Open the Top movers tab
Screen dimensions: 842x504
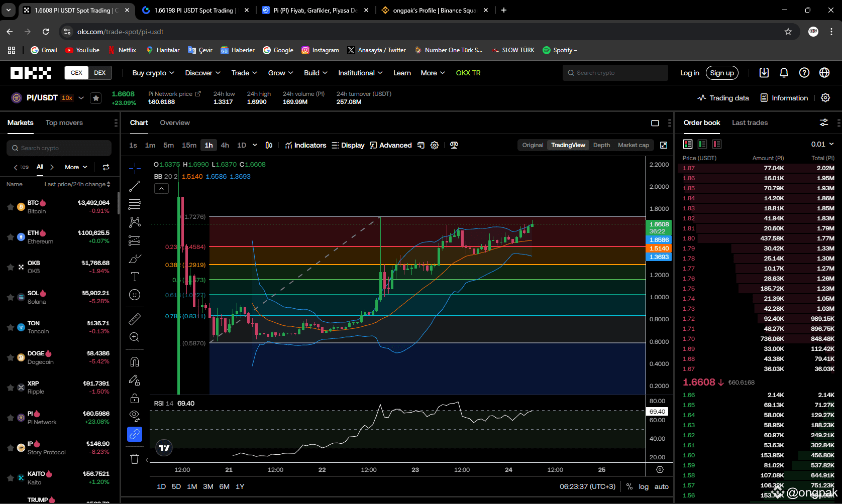pyautogui.click(x=64, y=122)
